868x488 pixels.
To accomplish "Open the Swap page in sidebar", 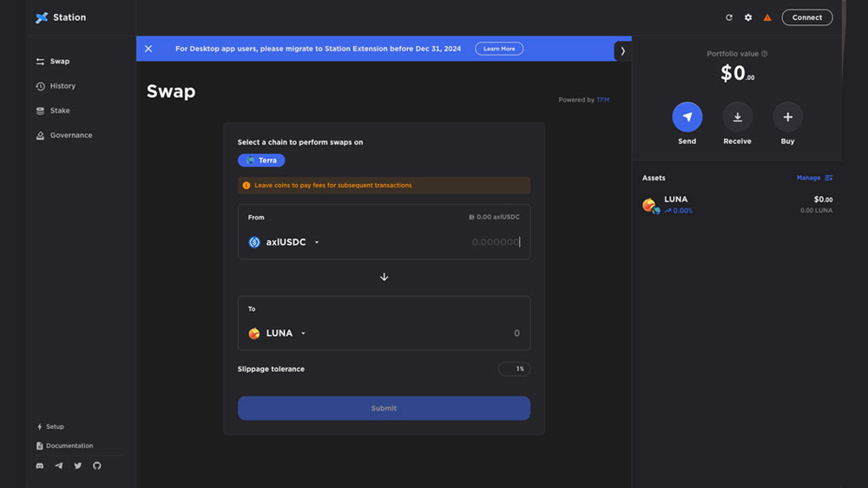I will click(x=53, y=62).
